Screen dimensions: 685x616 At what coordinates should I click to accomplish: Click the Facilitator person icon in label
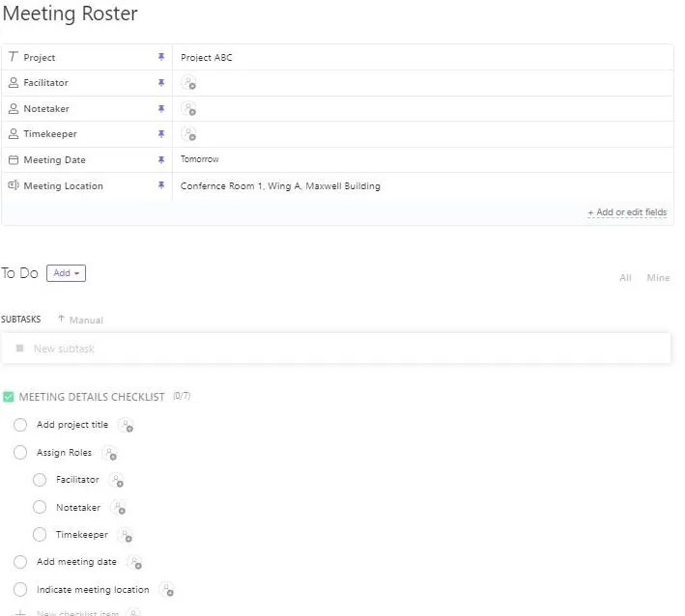[14, 82]
